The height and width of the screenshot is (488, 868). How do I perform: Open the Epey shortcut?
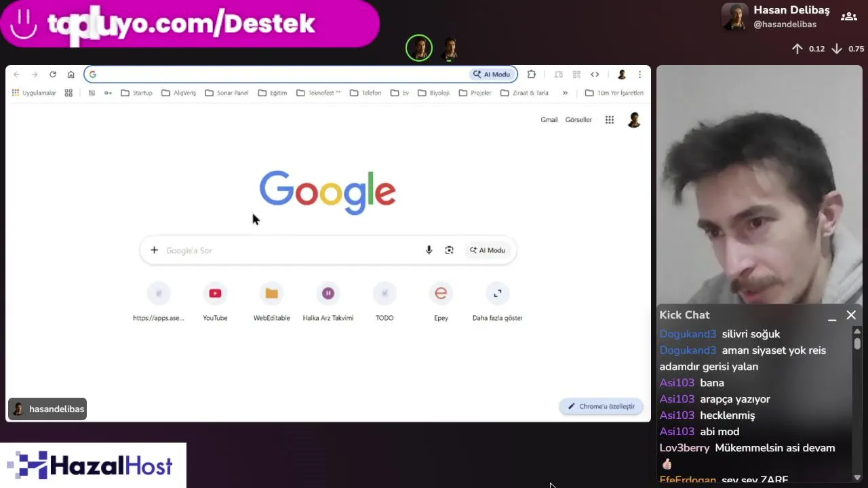click(x=441, y=300)
